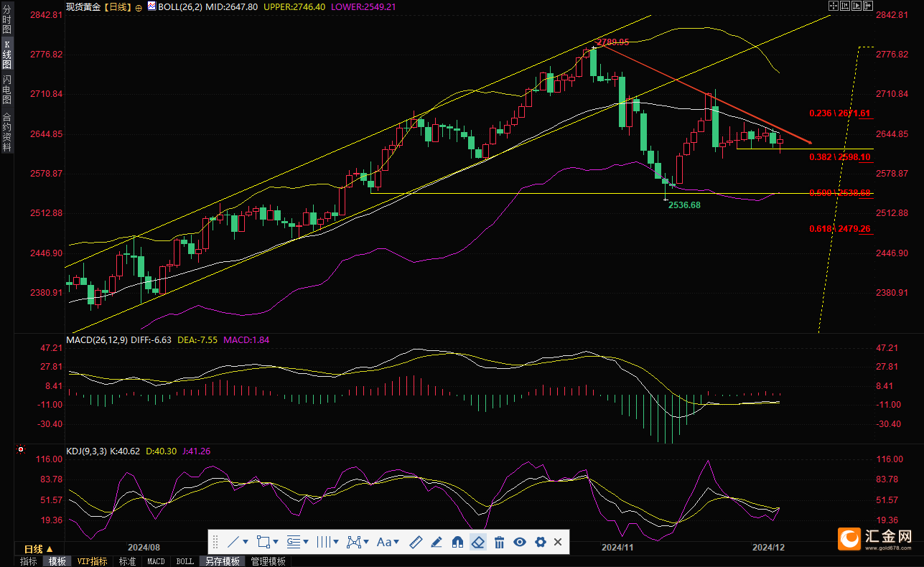Close the drawing toolbar
Screen dimensions: 924x567
558,542
